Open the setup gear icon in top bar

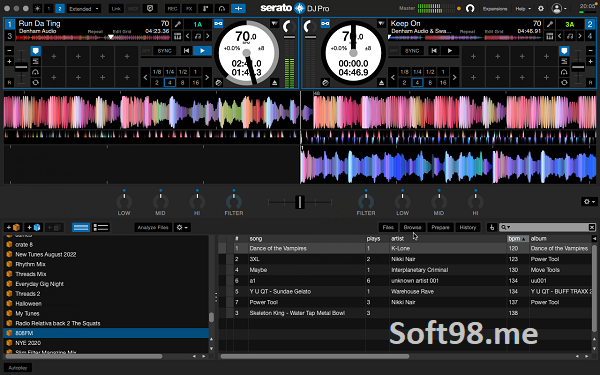coord(541,8)
